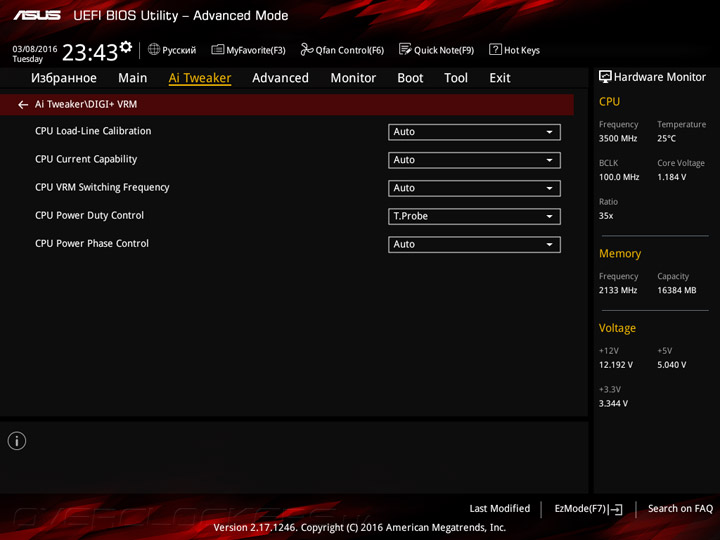The width and height of the screenshot is (720, 540).
Task: Open MyFavorite(F3) menu
Action: 248,50
